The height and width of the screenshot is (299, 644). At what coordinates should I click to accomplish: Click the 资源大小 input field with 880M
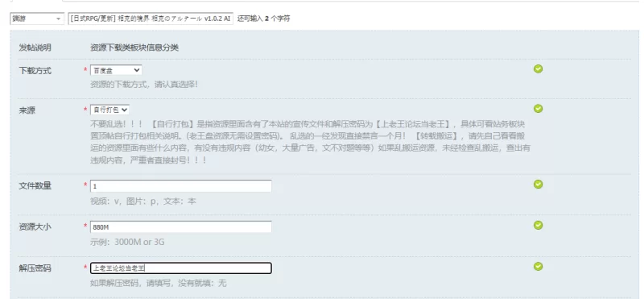click(180, 227)
